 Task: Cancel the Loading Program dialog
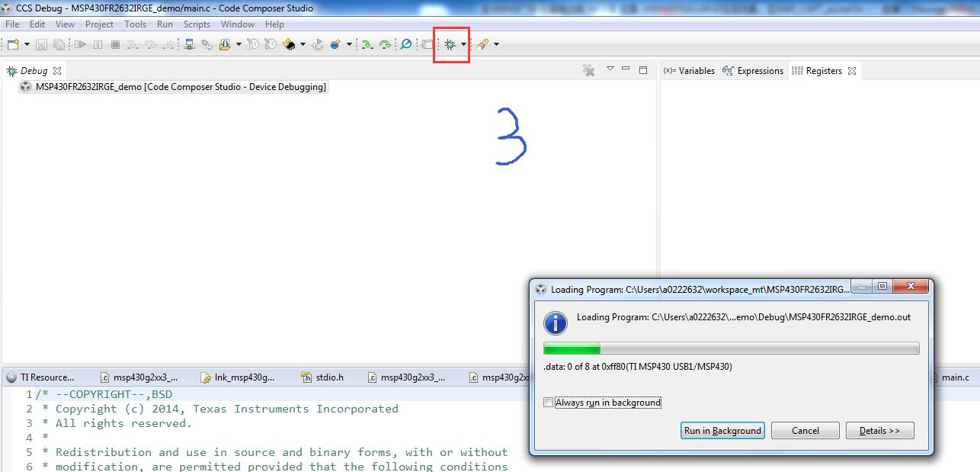click(x=805, y=431)
